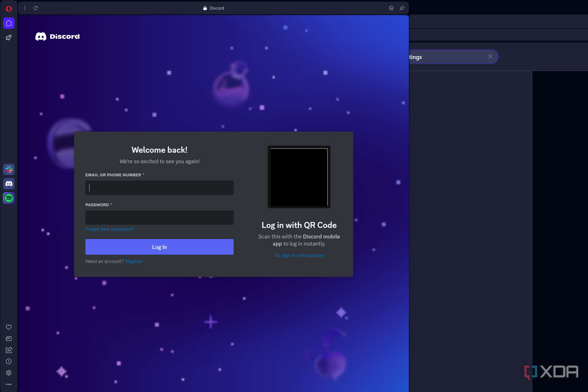The width and height of the screenshot is (588, 392).
Task: Expand more sidebar options ellipsis
Action: coord(9,384)
